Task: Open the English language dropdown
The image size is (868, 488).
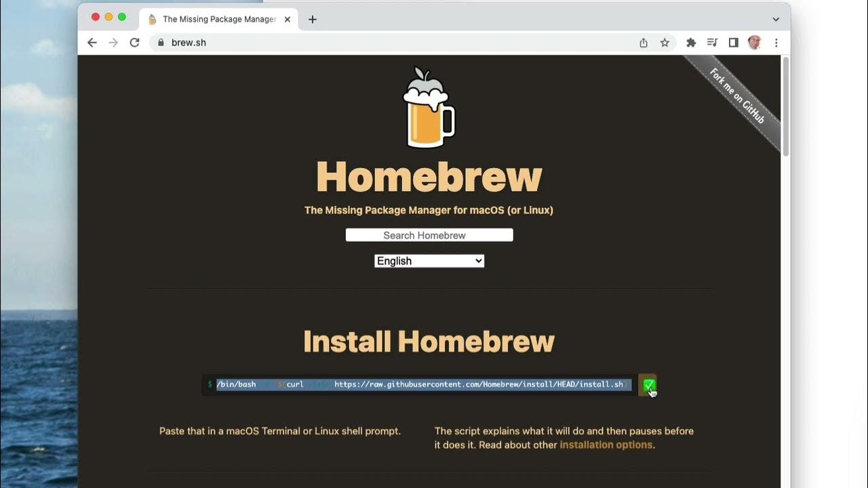Action: pos(429,261)
